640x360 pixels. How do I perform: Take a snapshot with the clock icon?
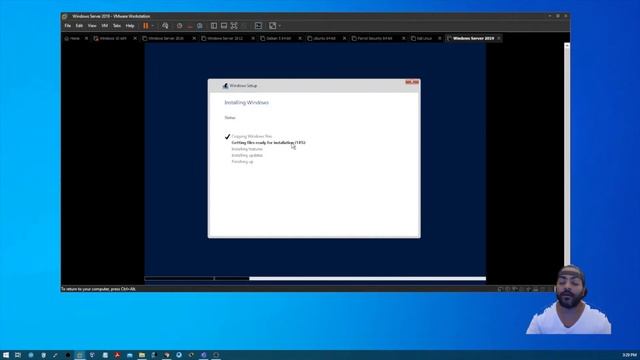pos(180,26)
